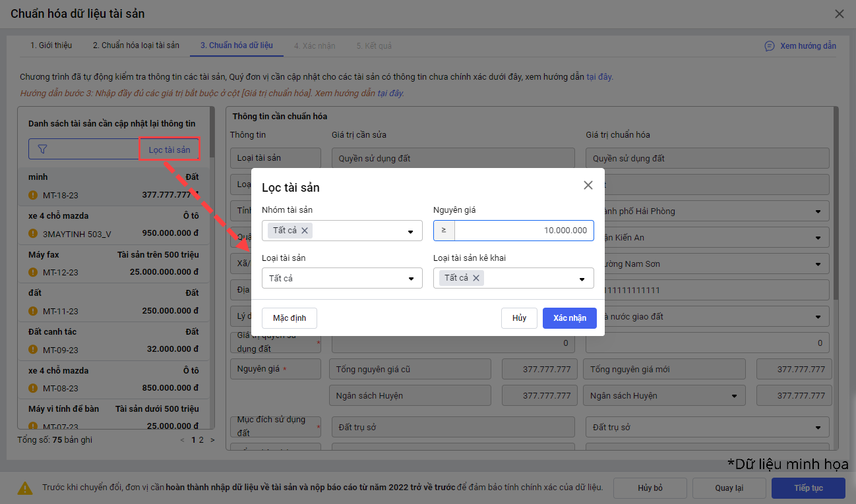Click the filter funnel icon
The image size is (856, 504).
[x=43, y=150]
